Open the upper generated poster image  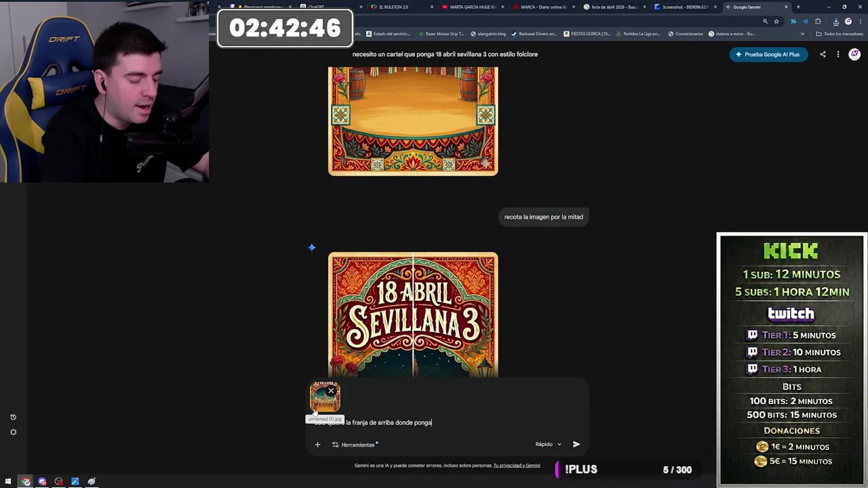coord(413,121)
